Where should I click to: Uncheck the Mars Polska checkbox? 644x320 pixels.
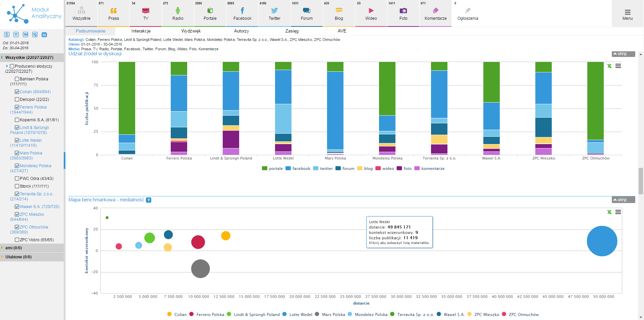click(17, 153)
